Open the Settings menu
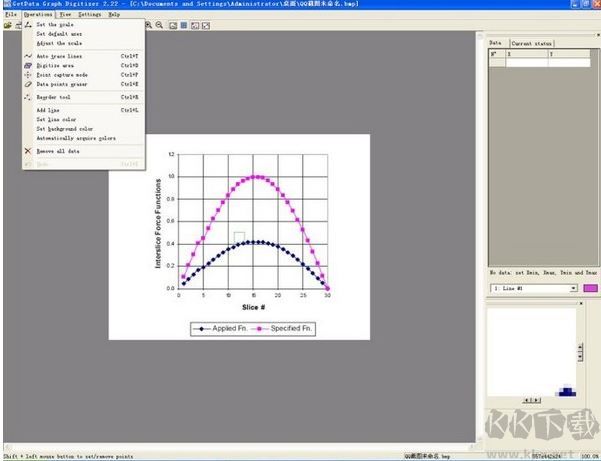This screenshot has height=461, width=601. pyautogui.click(x=88, y=16)
